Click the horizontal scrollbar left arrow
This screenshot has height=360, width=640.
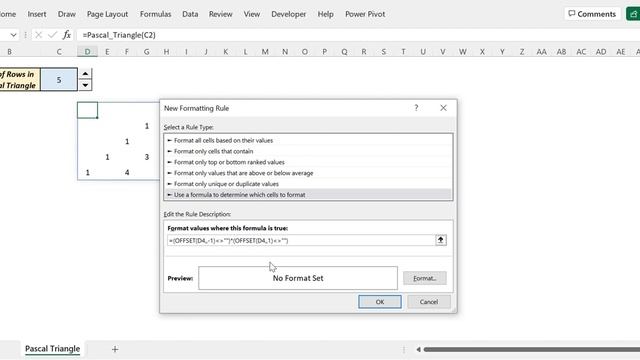point(418,349)
